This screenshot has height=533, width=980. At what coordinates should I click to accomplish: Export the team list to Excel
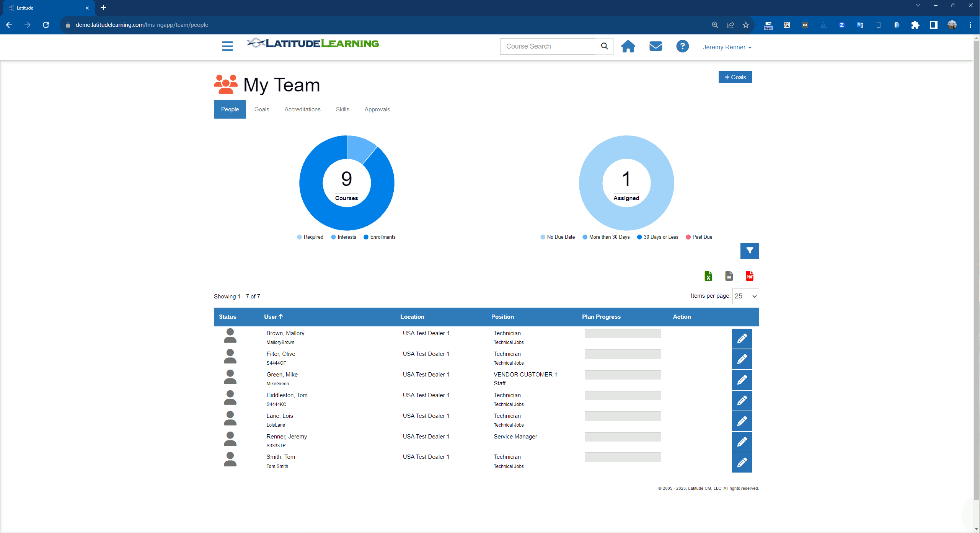[x=708, y=276]
